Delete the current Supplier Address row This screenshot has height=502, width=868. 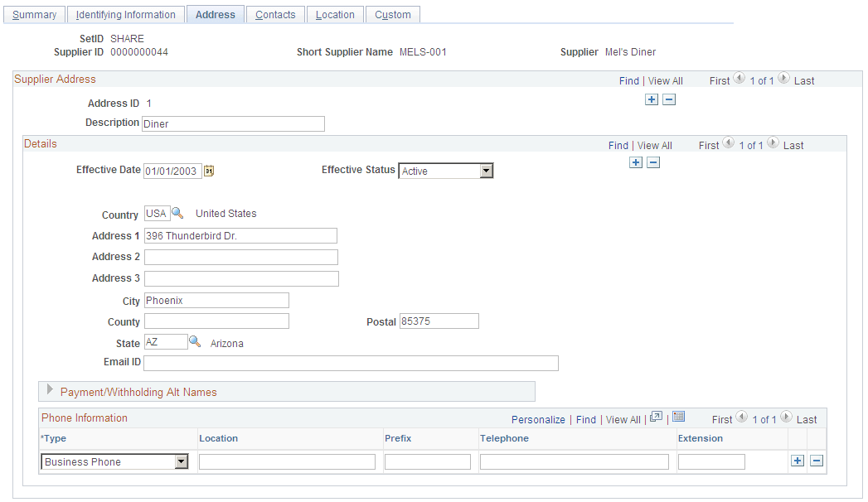(x=669, y=99)
